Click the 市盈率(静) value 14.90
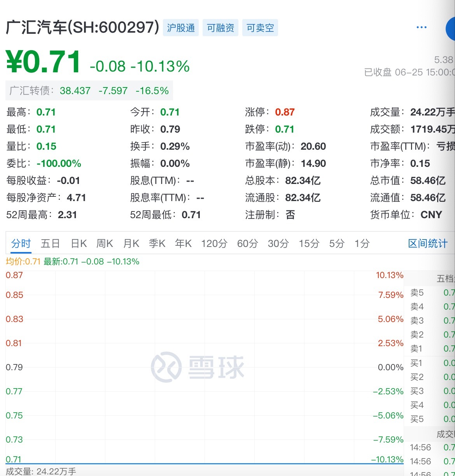The width and height of the screenshot is (455, 476). (313, 164)
